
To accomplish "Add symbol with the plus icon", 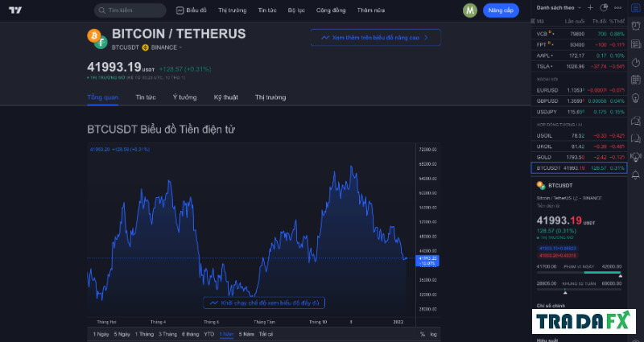I will click(x=590, y=8).
